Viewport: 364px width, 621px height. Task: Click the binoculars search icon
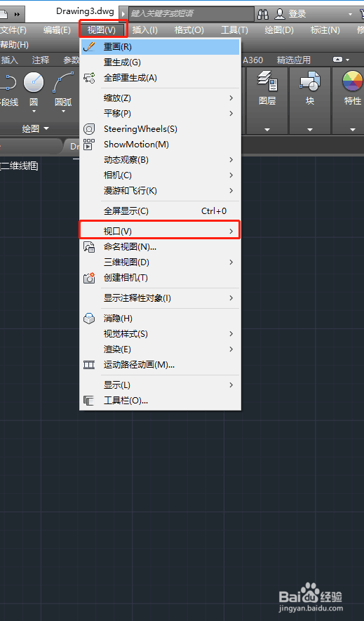263,14
